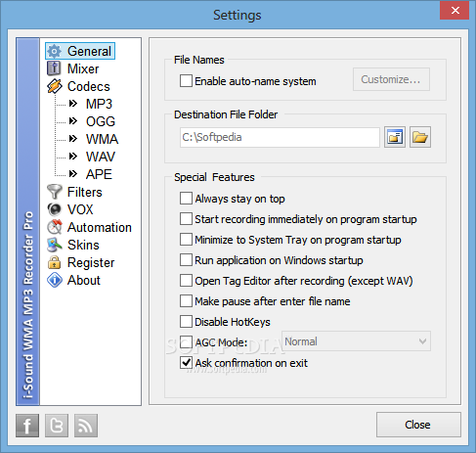Screen dimensions: 476x453
Task: Check Minimize to System Tray on startup
Action: tap(186, 240)
